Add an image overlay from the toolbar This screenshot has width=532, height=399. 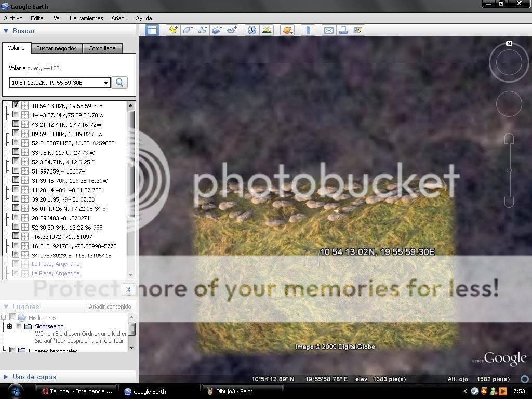point(217,30)
